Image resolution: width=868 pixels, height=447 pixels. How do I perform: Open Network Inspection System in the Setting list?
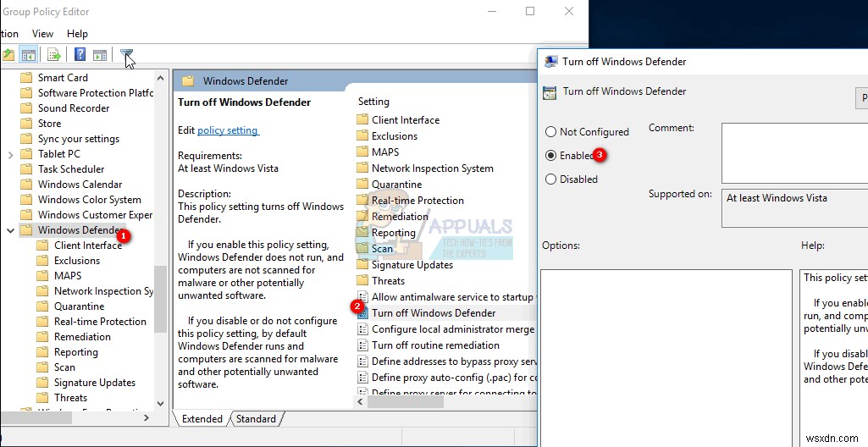pyautogui.click(x=433, y=168)
